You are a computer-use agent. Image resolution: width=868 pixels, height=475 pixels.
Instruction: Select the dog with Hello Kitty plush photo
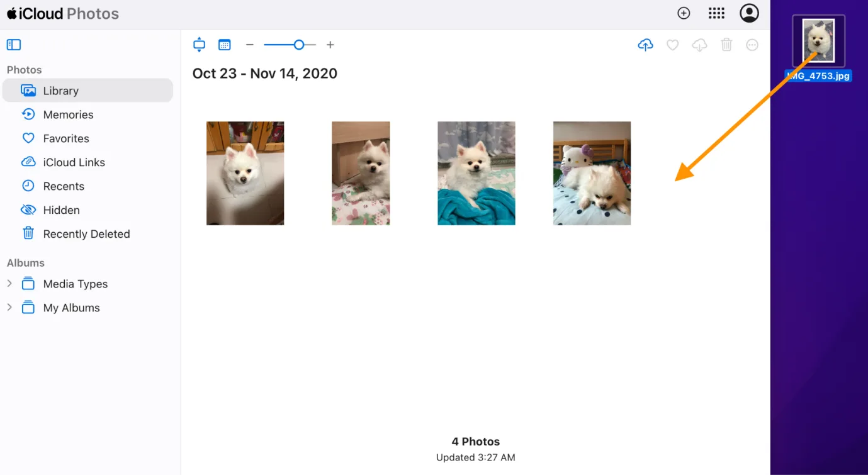[592, 173]
